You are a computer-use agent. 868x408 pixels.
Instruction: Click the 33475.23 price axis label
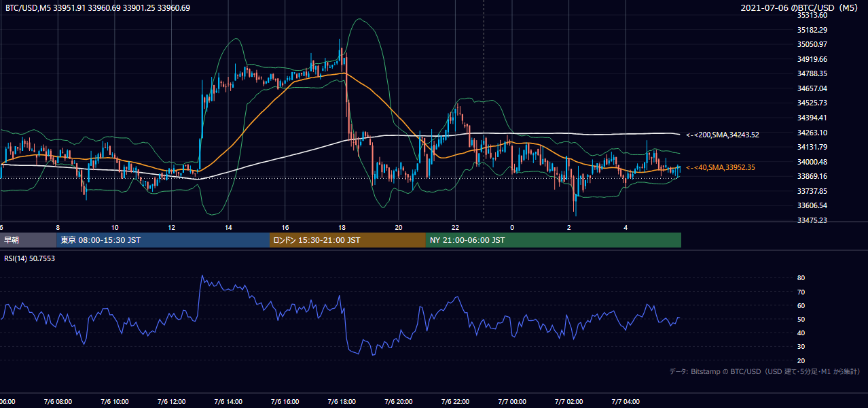(812, 220)
